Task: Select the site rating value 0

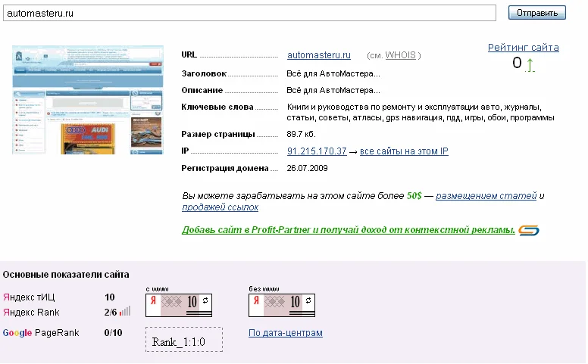Action: pos(517,63)
